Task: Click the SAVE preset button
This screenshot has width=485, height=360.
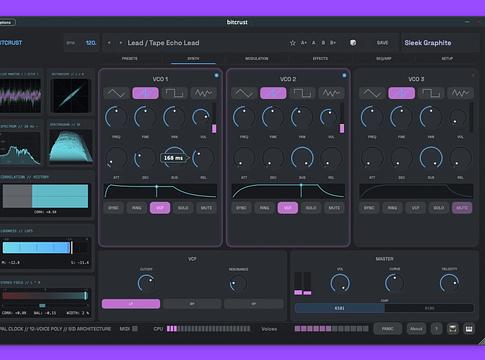Action: 382,43
